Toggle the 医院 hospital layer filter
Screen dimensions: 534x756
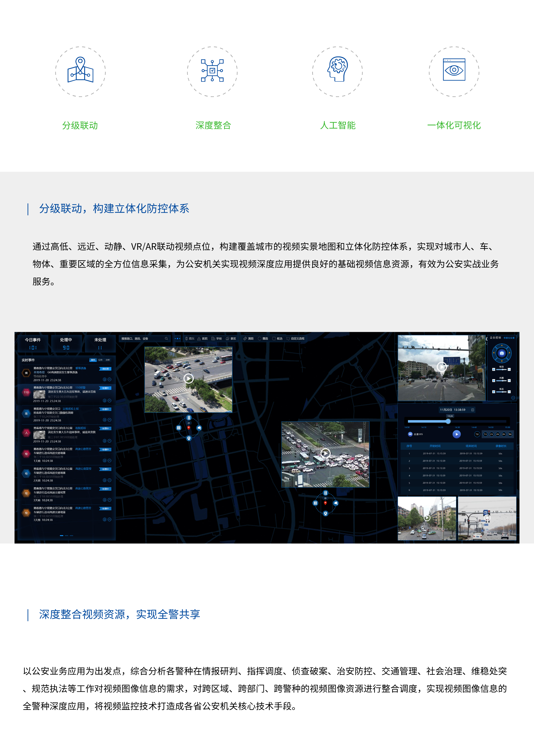(x=202, y=339)
